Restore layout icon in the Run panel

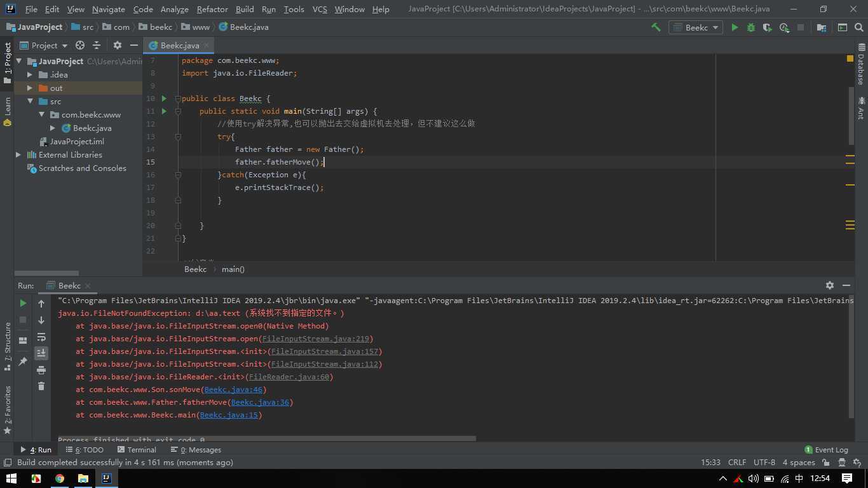click(23, 341)
